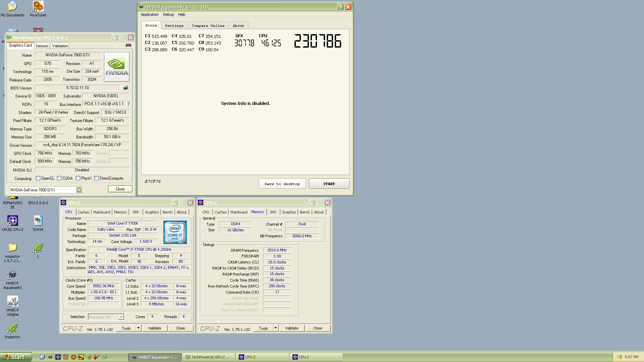Screen dimensions: 644x362
Task: Open Bench tab in left CPU-Z window
Action: (168, 212)
